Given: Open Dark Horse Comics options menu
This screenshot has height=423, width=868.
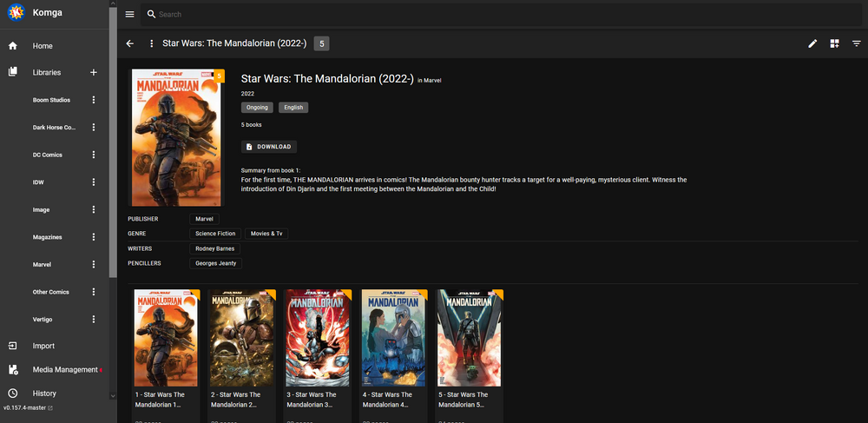Looking at the screenshot, I should (x=94, y=127).
